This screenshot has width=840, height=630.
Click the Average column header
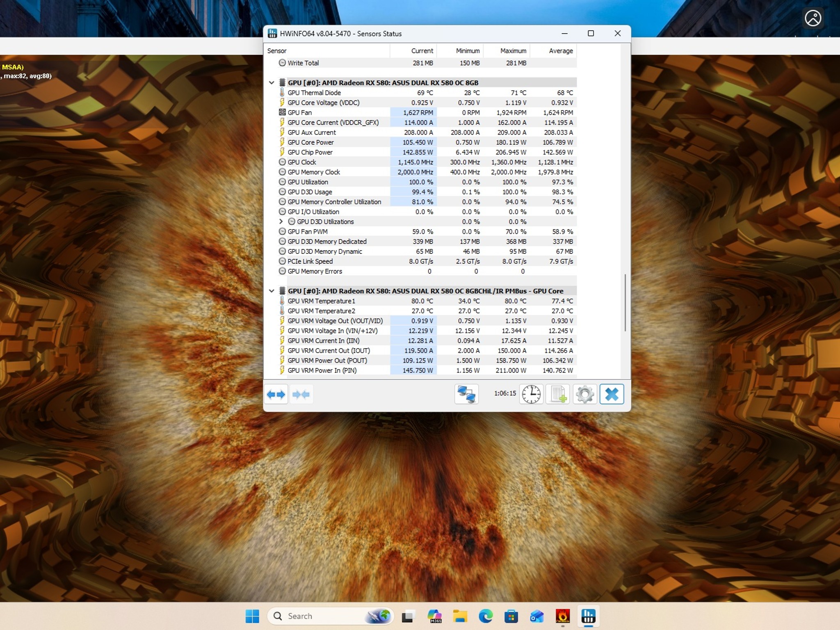point(553,51)
